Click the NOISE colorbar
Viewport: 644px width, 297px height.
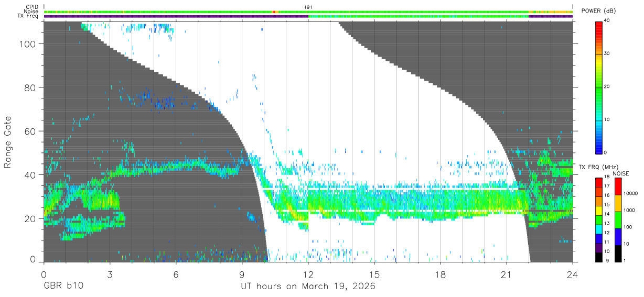coord(617,219)
